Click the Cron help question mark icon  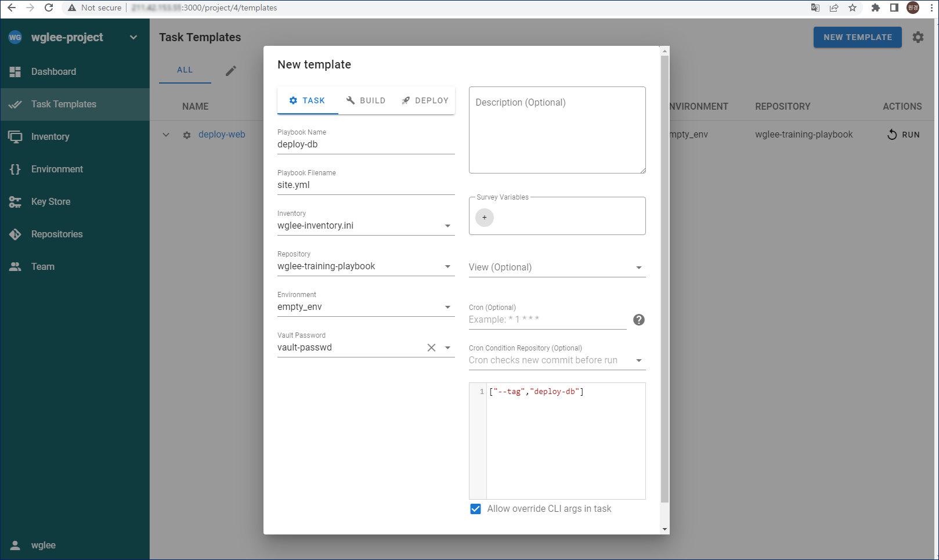point(639,320)
